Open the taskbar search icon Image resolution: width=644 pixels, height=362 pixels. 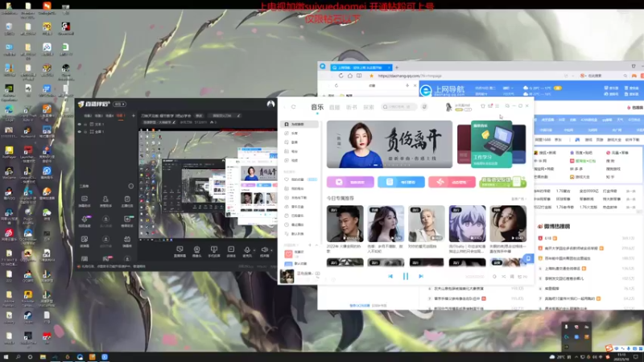[18, 357]
